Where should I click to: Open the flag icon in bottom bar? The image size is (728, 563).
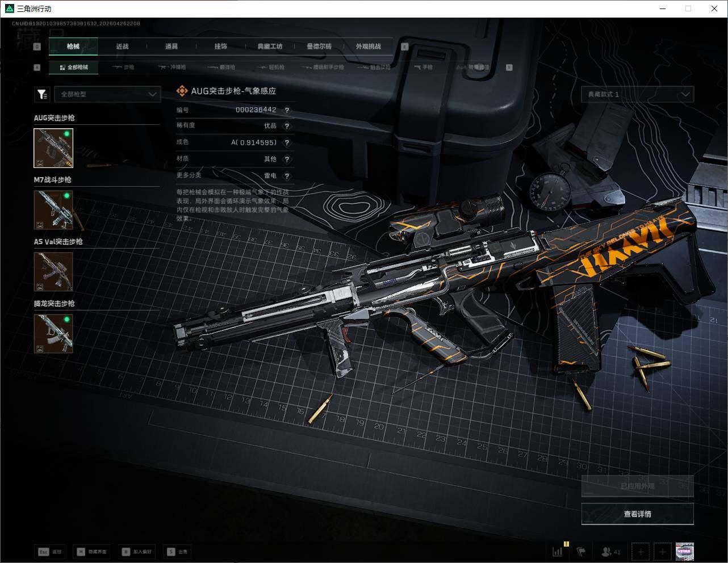[581, 551]
